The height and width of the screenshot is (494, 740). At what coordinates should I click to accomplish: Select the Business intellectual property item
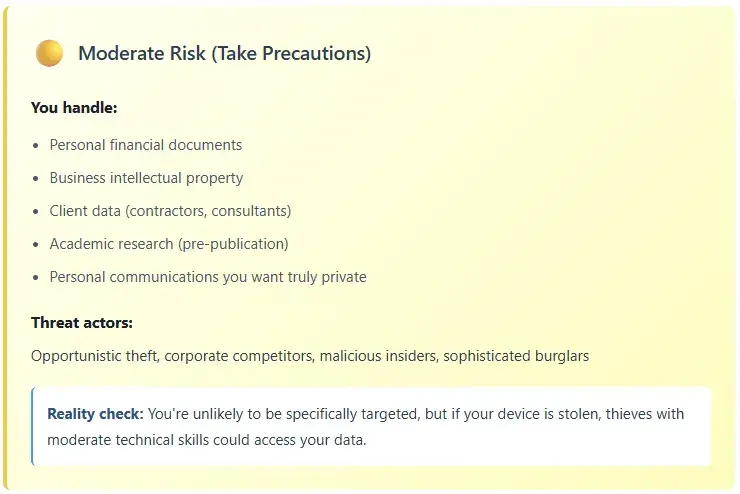pyautogui.click(x=146, y=178)
